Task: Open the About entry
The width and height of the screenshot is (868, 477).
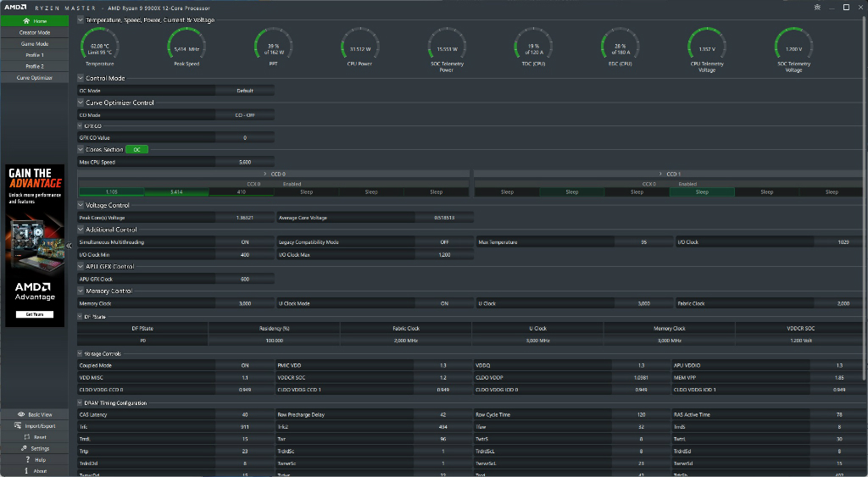Action: click(34, 471)
